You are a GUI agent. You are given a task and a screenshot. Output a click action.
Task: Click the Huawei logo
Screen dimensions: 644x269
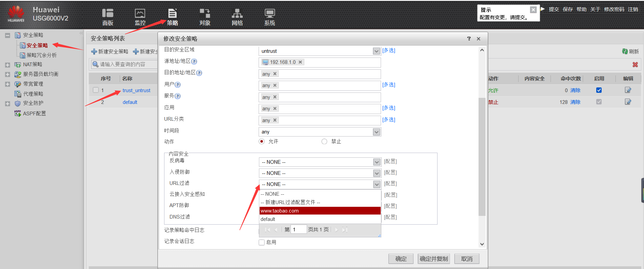click(x=16, y=13)
